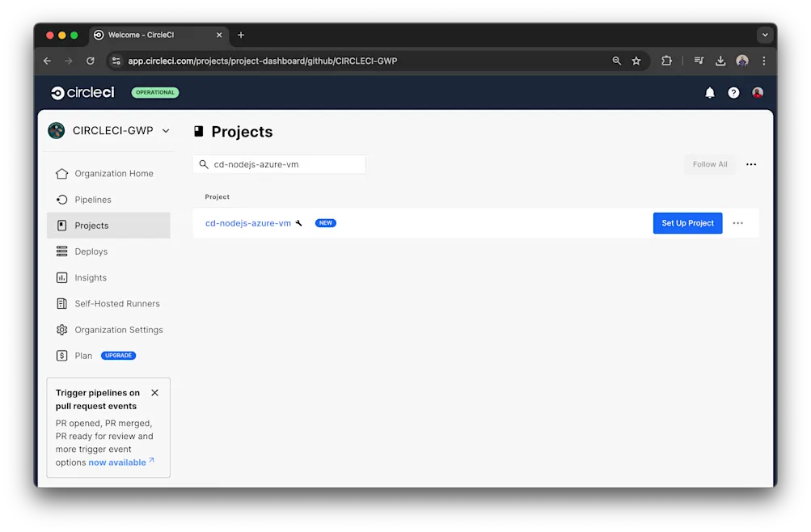811x532 pixels.
Task: Click the Set Up Project button
Action: coord(686,223)
